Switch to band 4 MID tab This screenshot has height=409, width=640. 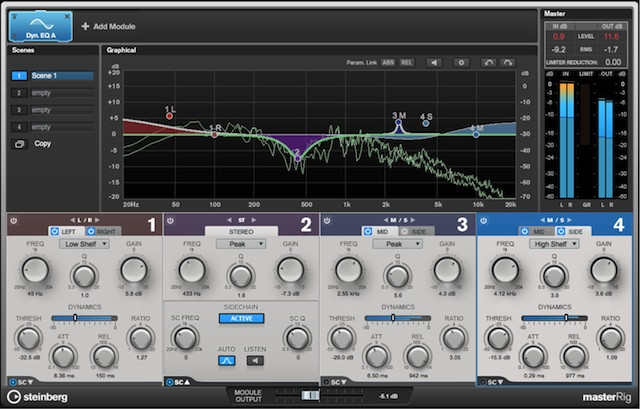[x=537, y=231]
